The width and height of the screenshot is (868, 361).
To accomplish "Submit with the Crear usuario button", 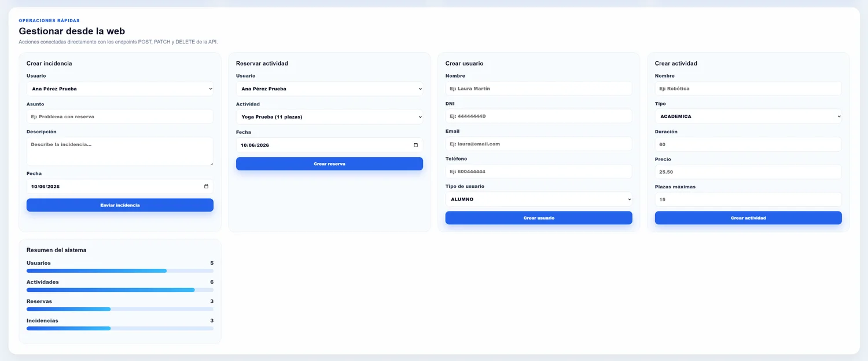I will (x=539, y=218).
